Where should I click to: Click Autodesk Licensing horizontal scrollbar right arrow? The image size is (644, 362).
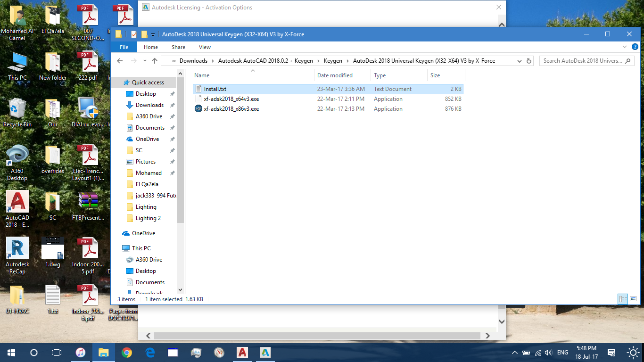(x=488, y=336)
